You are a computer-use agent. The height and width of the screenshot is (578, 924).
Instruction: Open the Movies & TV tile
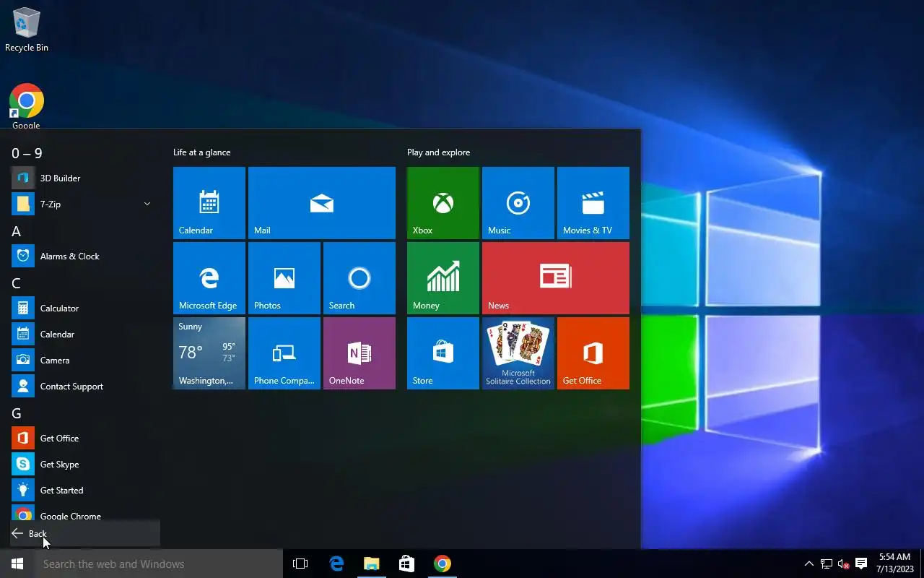(593, 203)
